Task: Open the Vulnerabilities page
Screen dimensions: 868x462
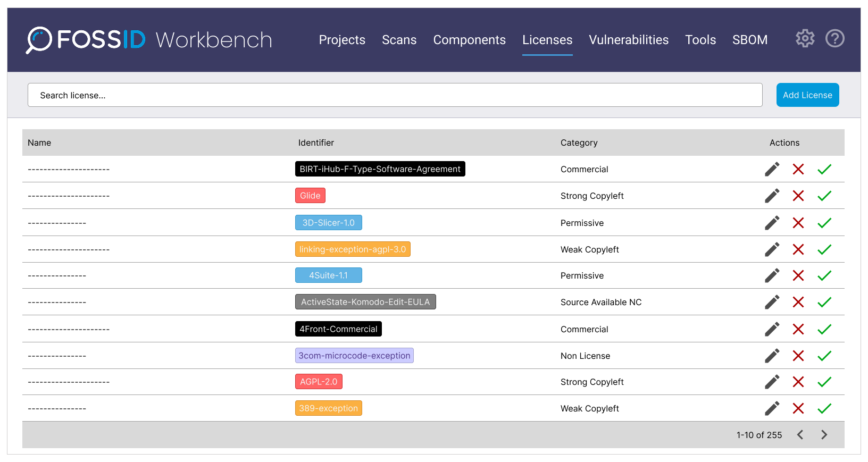Action: click(x=629, y=40)
